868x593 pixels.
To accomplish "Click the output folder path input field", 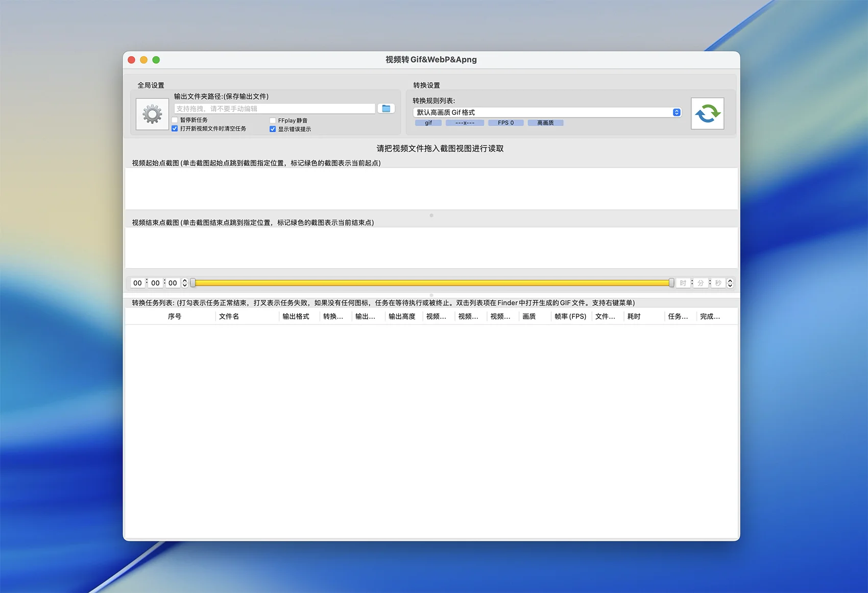I will tap(274, 109).
